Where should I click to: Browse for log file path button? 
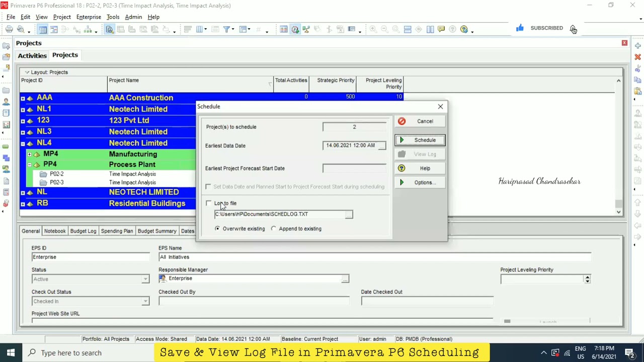pyautogui.click(x=349, y=214)
